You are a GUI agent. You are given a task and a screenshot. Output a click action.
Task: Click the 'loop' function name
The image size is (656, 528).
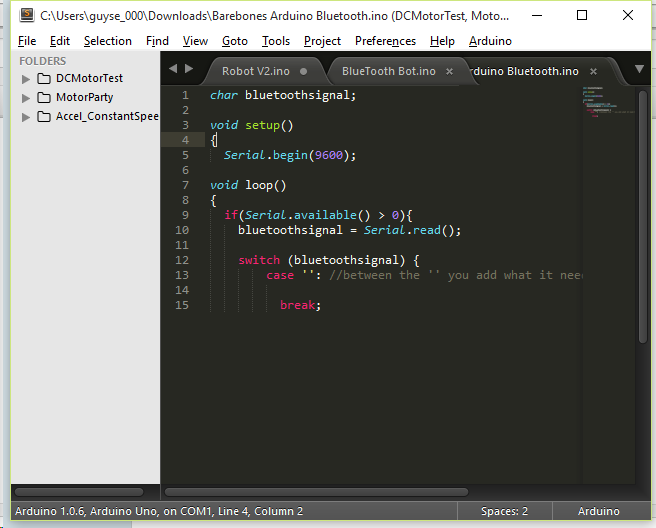(259, 185)
